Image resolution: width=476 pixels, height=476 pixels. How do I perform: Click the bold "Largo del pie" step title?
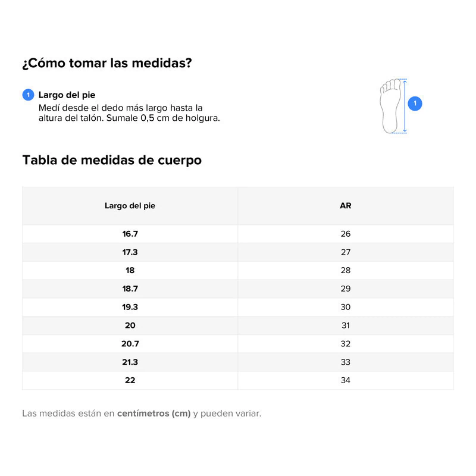[x=67, y=95]
